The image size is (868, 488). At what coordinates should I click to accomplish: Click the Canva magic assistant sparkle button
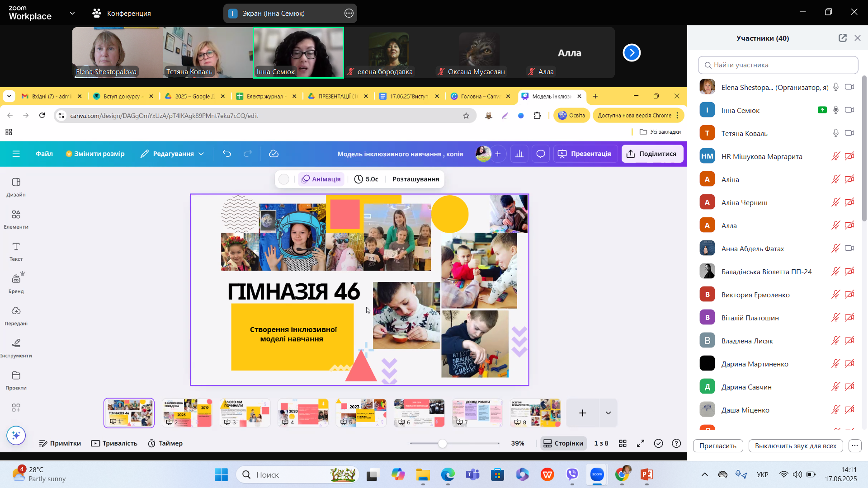click(x=16, y=435)
